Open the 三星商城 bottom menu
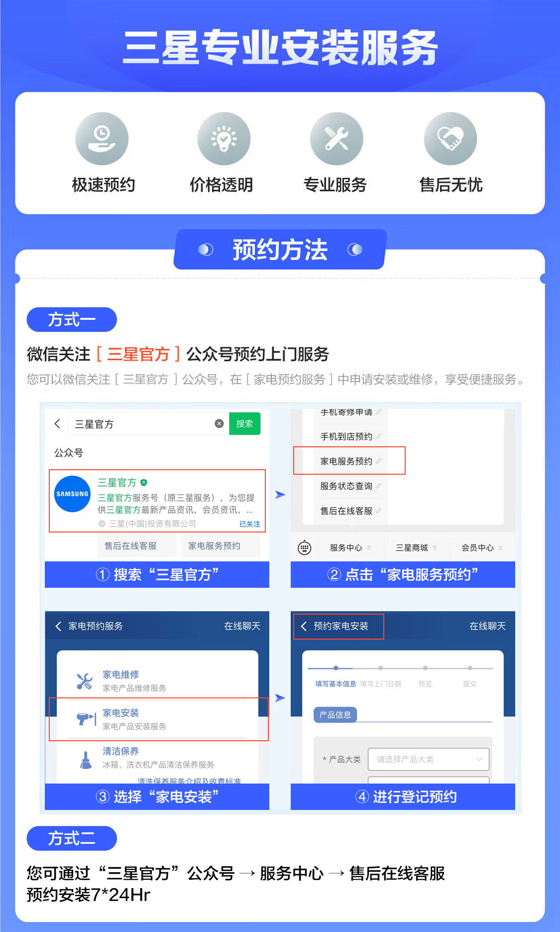560x932 pixels. (416, 547)
